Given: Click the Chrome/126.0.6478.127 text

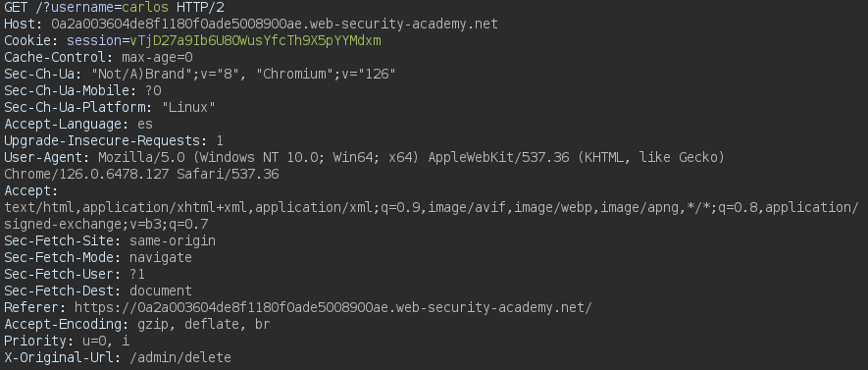Looking at the screenshot, I should [87, 175].
